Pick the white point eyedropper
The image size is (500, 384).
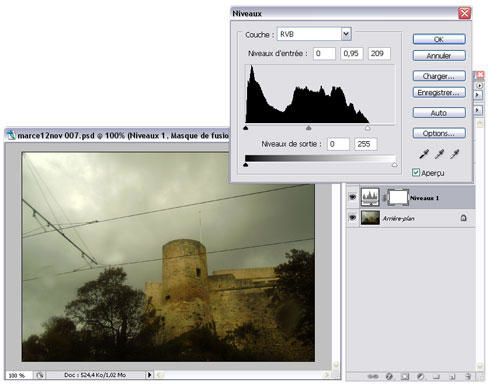point(454,154)
